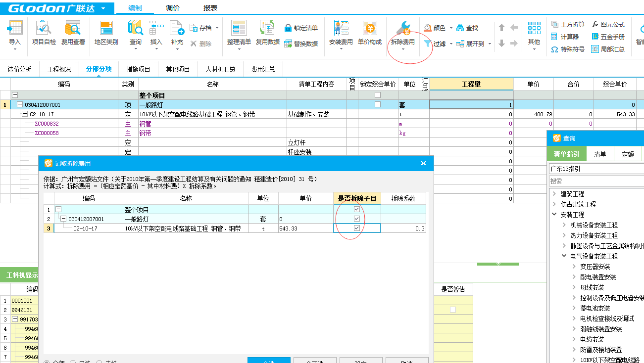This screenshot has width=644, height=363.
Task: Toggle 锁定综合单价 checkbox in 整个项目 row
Action: 378,95
